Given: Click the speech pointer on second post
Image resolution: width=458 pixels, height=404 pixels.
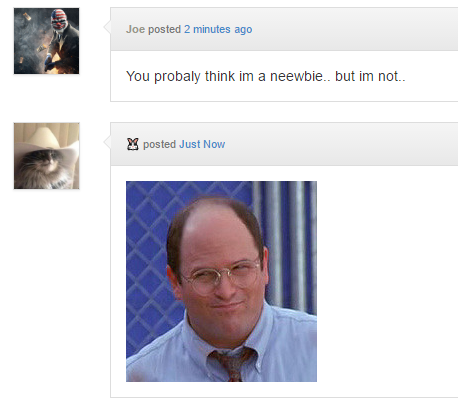Looking at the screenshot, I should (x=107, y=142).
